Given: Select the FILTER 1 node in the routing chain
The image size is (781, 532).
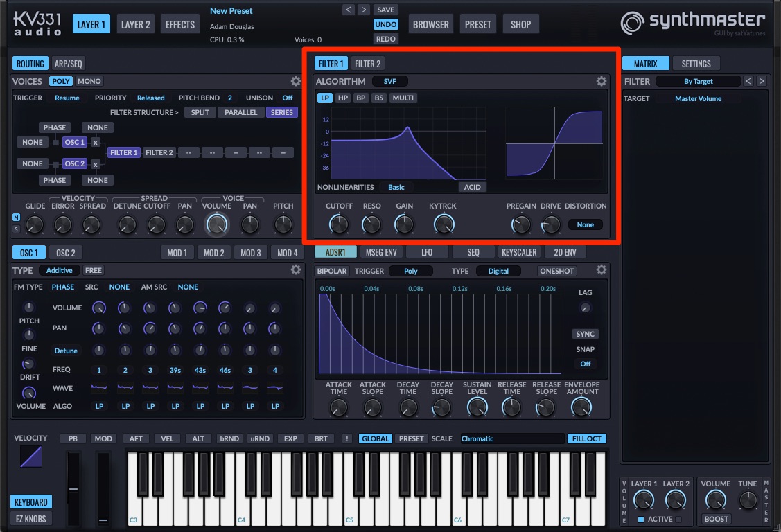Looking at the screenshot, I should click(x=123, y=153).
